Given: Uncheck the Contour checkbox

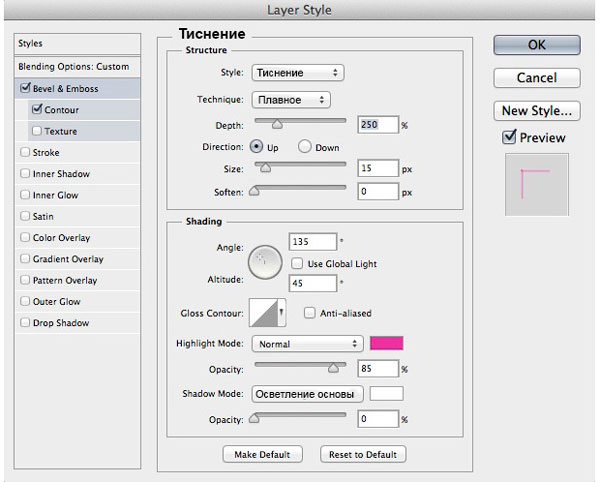Looking at the screenshot, I should 37,109.
